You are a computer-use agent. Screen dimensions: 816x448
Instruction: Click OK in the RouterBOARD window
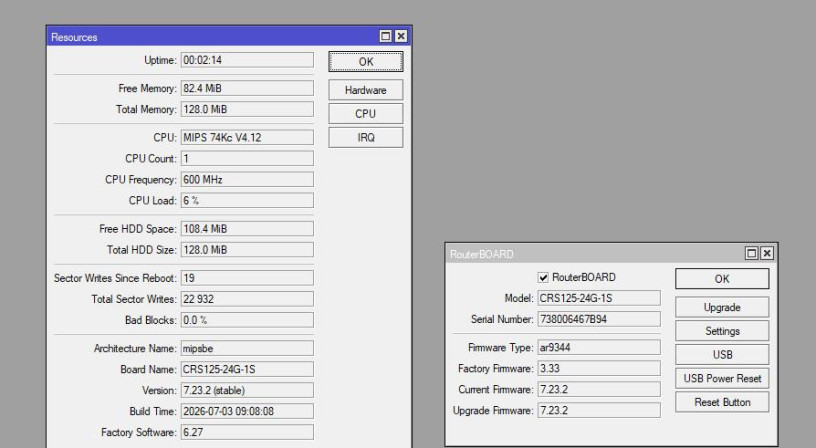click(x=722, y=279)
